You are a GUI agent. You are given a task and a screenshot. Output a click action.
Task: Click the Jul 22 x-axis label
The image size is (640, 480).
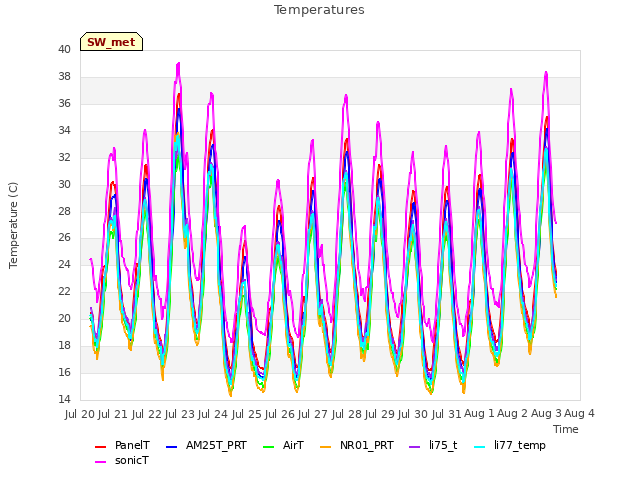point(146,414)
